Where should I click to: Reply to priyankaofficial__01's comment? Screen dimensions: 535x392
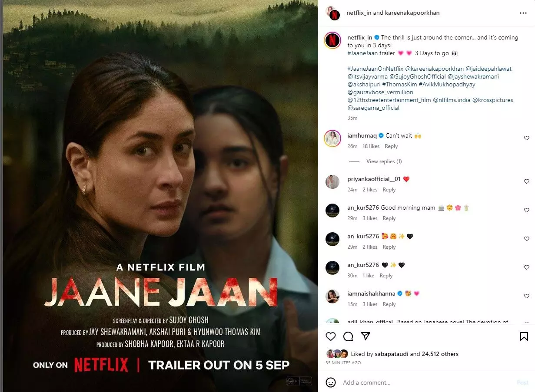[x=389, y=190]
